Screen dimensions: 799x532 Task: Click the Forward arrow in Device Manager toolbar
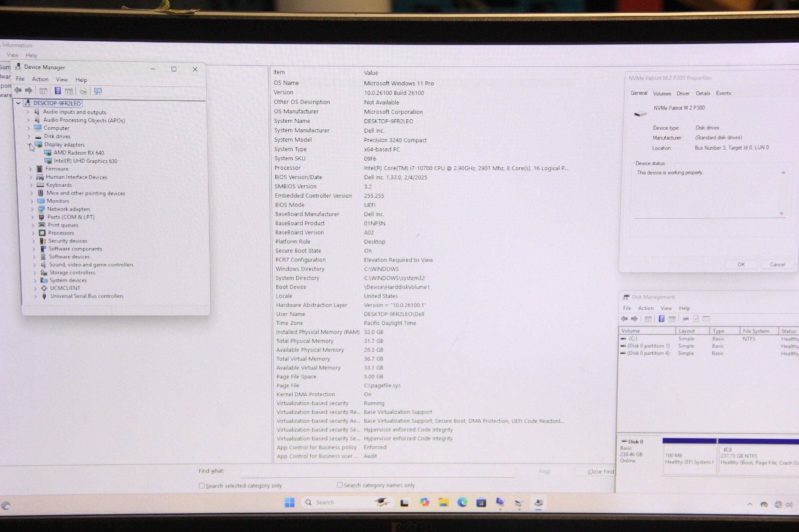pyautogui.click(x=29, y=91)
